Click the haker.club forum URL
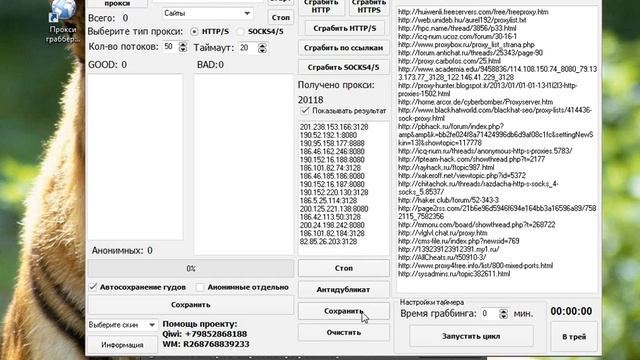 pos(448,200)
